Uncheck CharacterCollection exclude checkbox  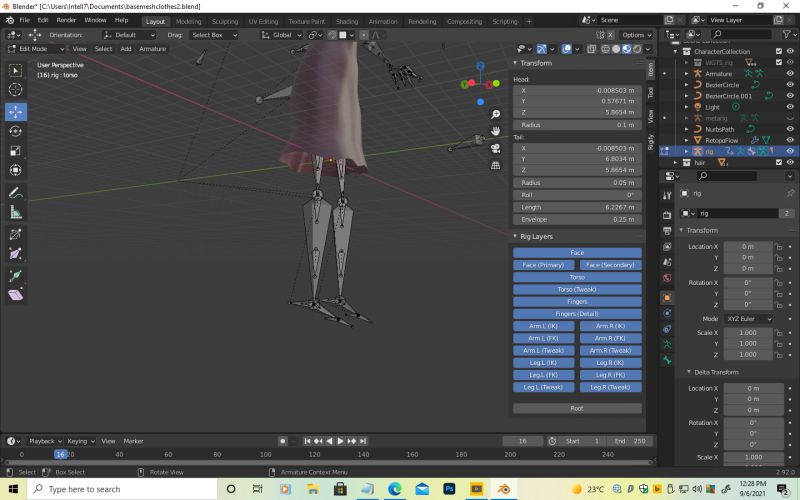tap(779, 51)
